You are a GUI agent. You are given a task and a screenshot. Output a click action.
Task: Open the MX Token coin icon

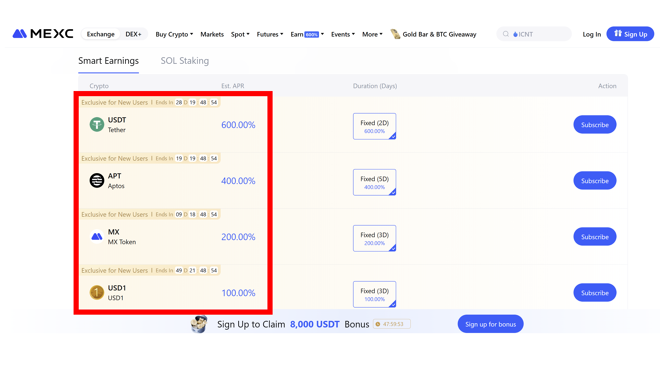pyautogui.click(x=97, y=237)
